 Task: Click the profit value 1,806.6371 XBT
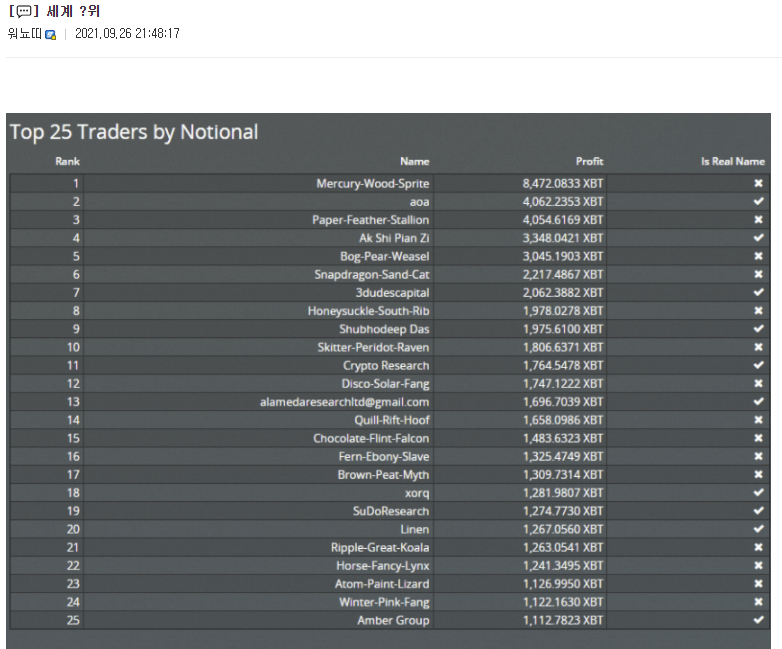point(563,348)
